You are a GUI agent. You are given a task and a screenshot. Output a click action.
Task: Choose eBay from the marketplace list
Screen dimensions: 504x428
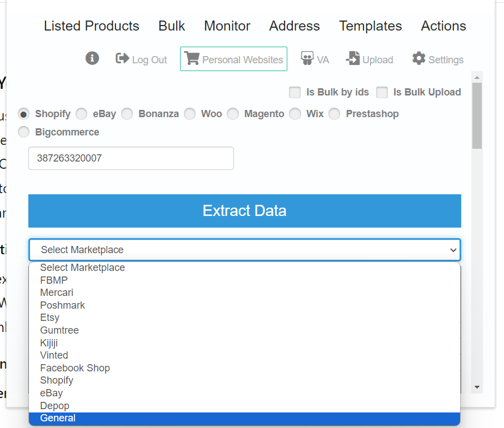click(x=244, y=393)
